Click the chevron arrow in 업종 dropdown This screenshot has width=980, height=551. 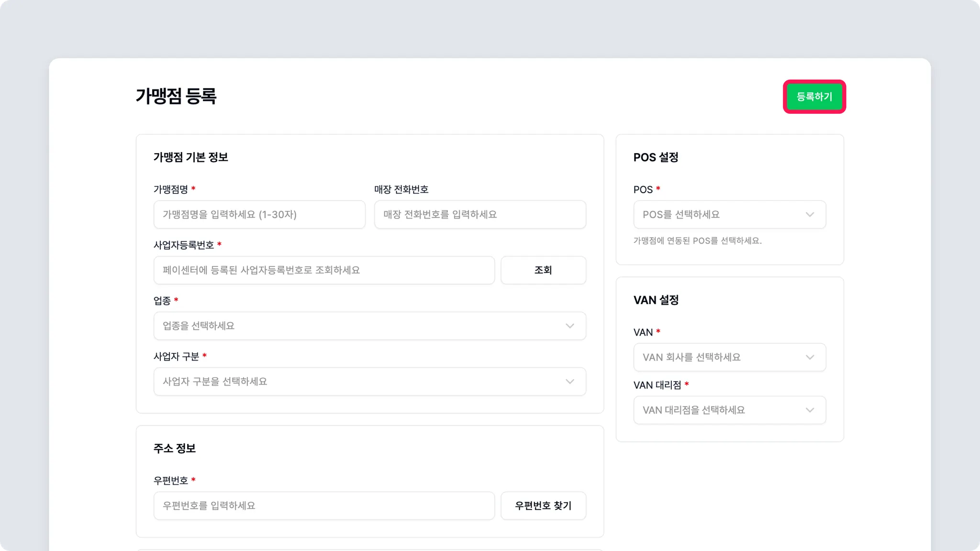(569, 326)
